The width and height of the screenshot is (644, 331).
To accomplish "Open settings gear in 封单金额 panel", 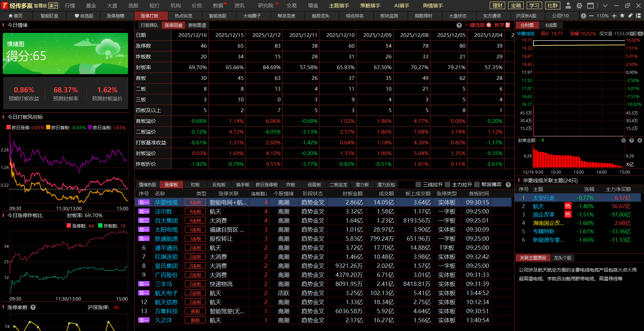I will pos(623,141).
